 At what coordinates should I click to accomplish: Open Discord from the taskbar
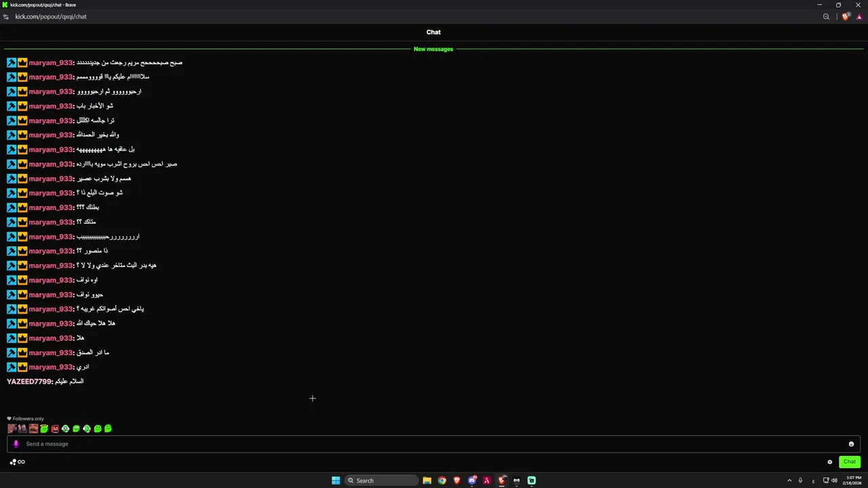472,481
